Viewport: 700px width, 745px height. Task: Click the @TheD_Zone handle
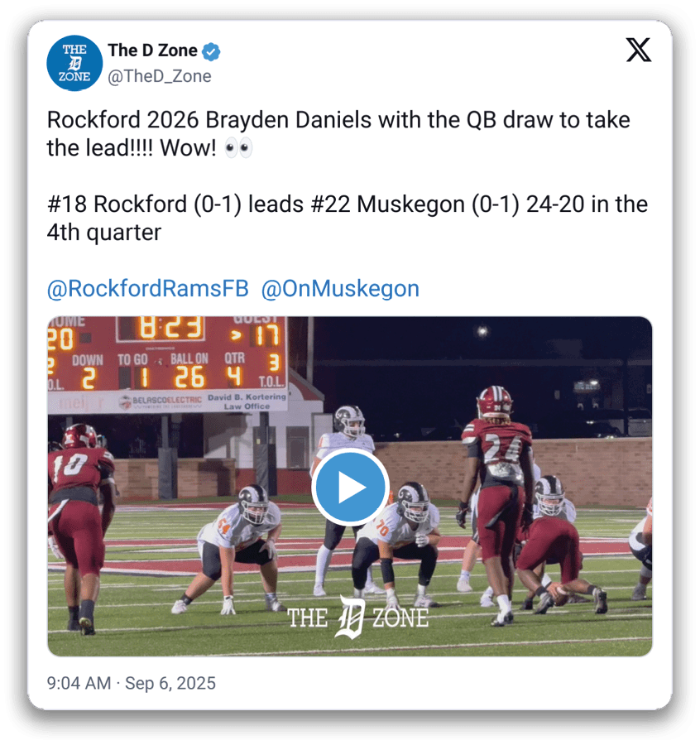coord(160,76)
